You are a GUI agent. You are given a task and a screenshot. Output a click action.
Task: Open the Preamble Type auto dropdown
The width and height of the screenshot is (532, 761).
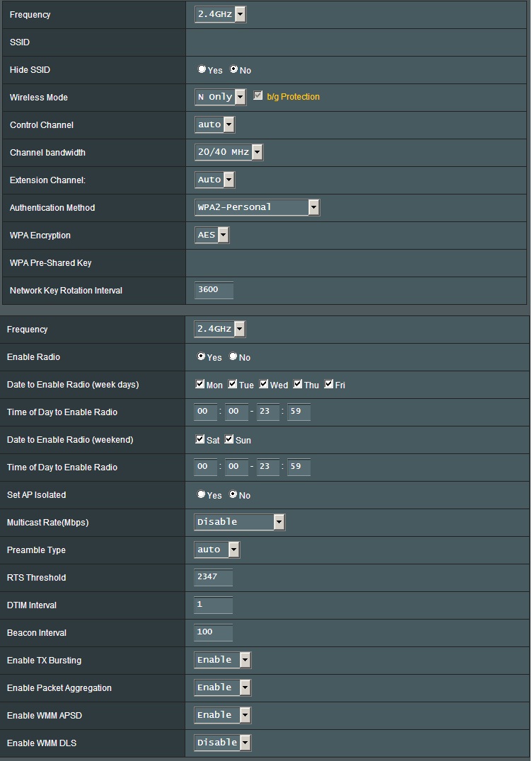point(216,550)
